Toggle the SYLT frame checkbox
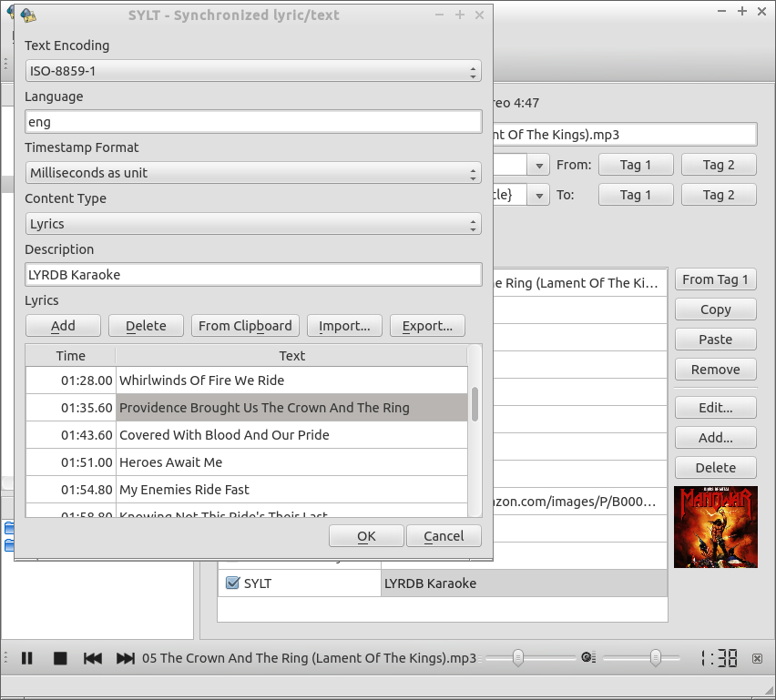 click(x=231, y=583)
